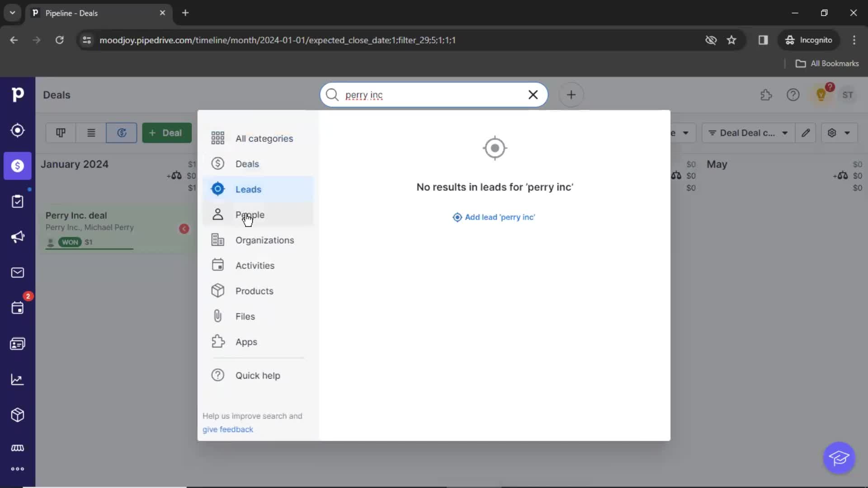Open Chrome three-dot menu
Screen dimensions: 868x488
pos(854,40)
